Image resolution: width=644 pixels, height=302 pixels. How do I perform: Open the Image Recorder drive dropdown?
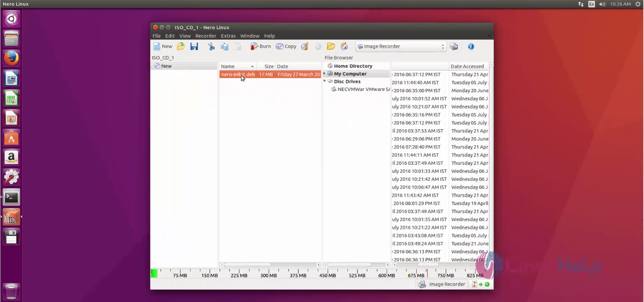click(401, 47)
